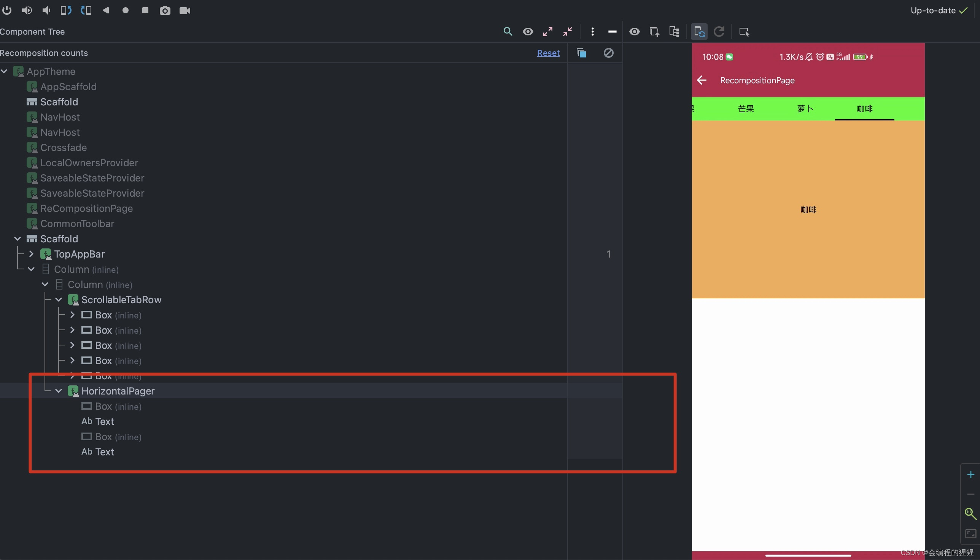Expand the TopAppBar tree node
The width and height of the screenshot is (980, 560).
[32, 254]
